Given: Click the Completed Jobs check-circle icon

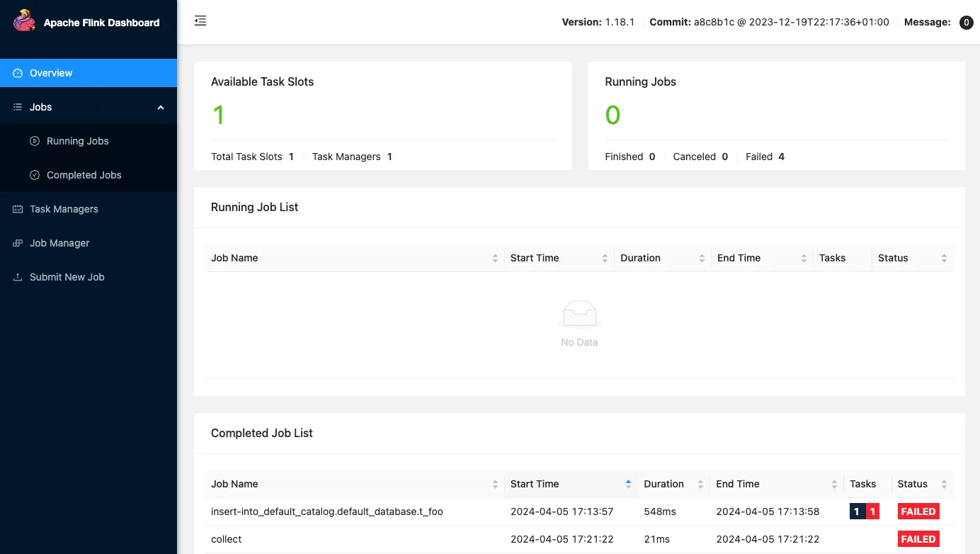Looking at the screenshot, I should 35,175.
